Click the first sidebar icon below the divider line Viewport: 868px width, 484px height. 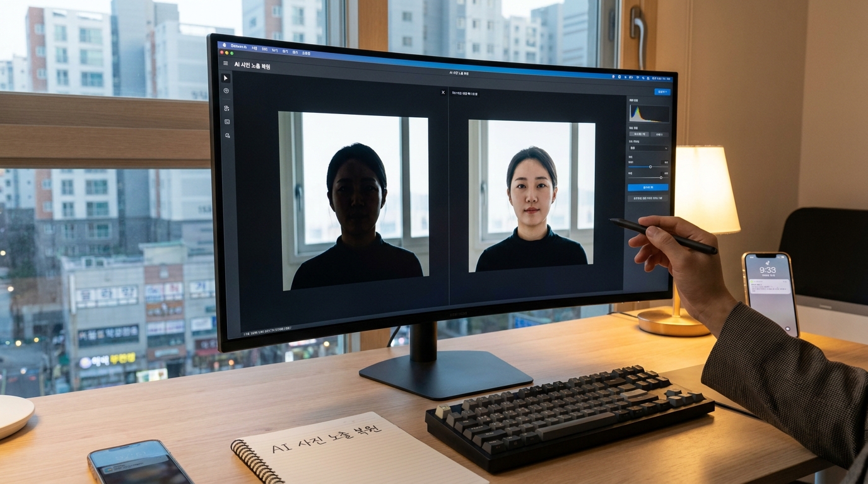(x=226, y=108)
